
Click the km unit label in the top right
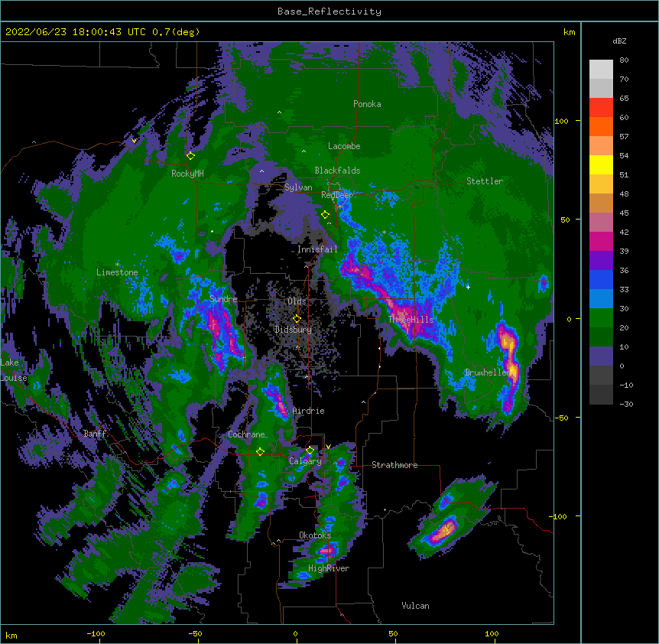(569, 32)
